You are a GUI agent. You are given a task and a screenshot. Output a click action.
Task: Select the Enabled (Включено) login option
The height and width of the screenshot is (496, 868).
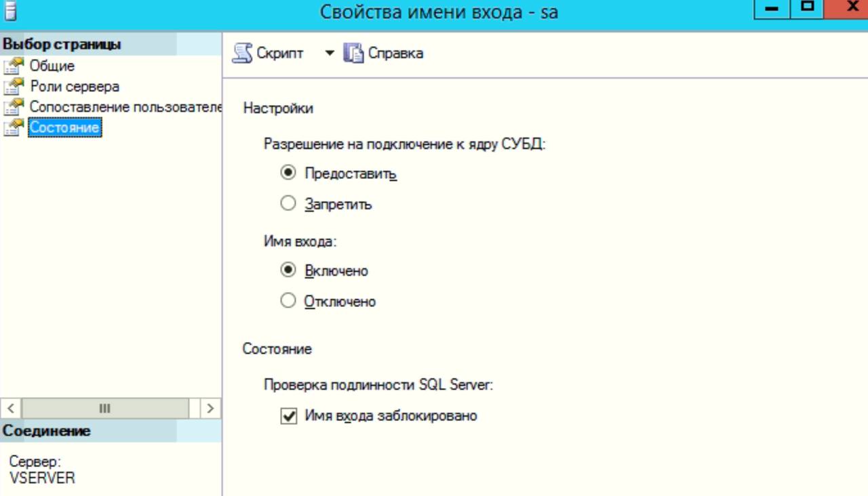(288, 270)
